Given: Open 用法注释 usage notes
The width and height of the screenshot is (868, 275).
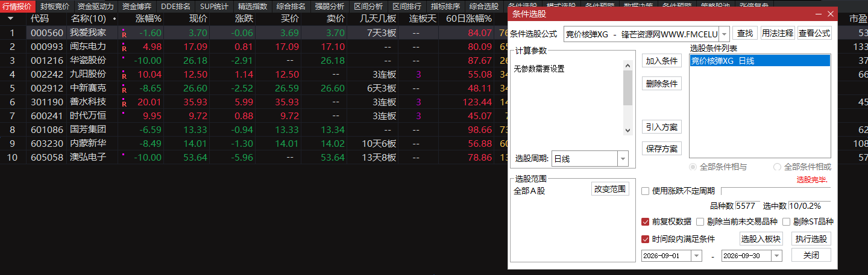Looking at the screenshot, I should click(x=778, y=34).
